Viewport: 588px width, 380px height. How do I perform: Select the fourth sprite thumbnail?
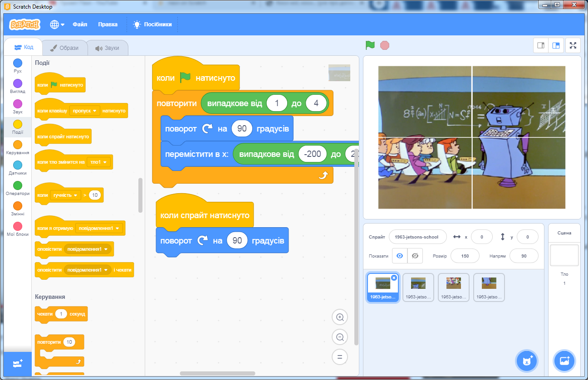point(489,287)
